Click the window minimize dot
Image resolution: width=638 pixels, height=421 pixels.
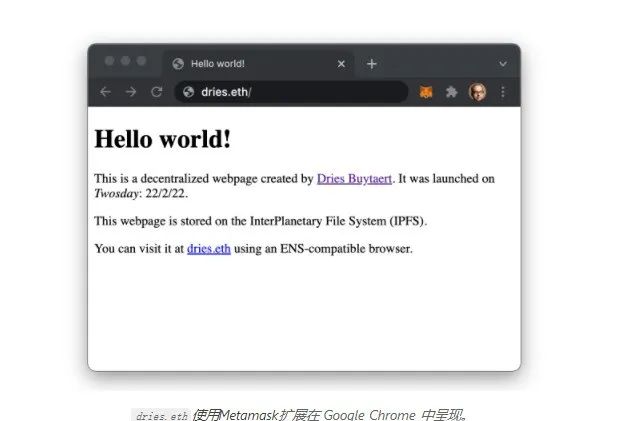125,61
